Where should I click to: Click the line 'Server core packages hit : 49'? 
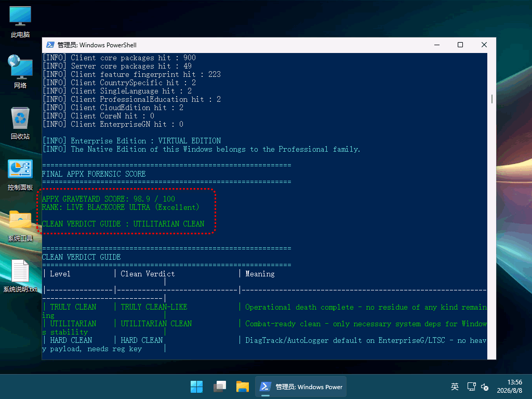(x=117, y=66)
